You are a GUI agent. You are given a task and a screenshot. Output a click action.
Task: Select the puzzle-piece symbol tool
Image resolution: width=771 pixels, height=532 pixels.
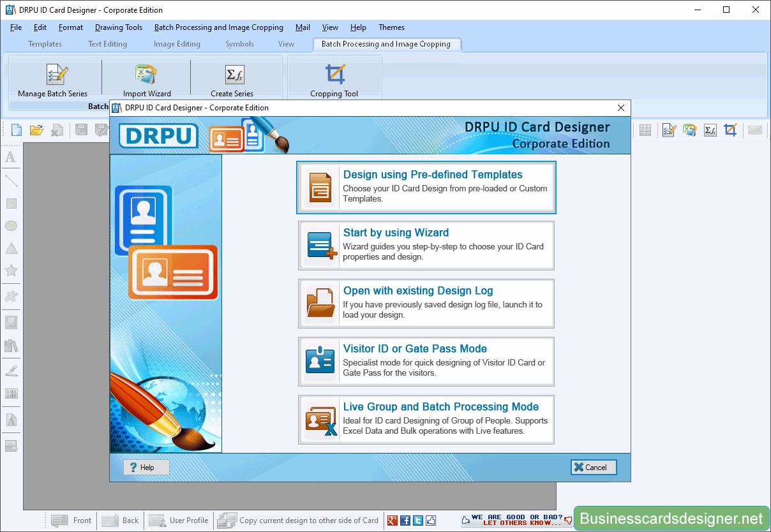[x=11, y=296]
